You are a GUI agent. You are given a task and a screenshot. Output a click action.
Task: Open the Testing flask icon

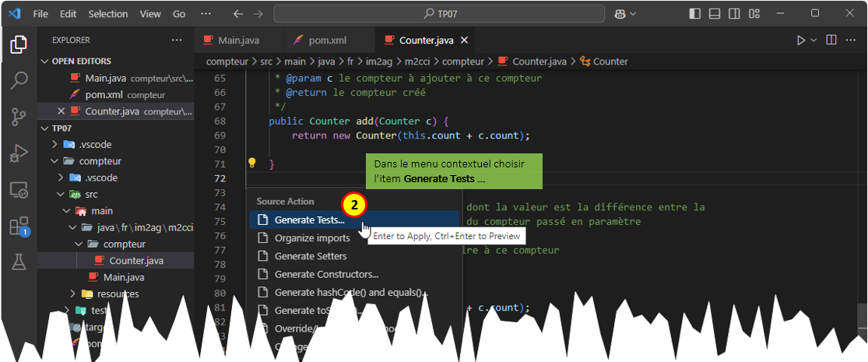19,263
